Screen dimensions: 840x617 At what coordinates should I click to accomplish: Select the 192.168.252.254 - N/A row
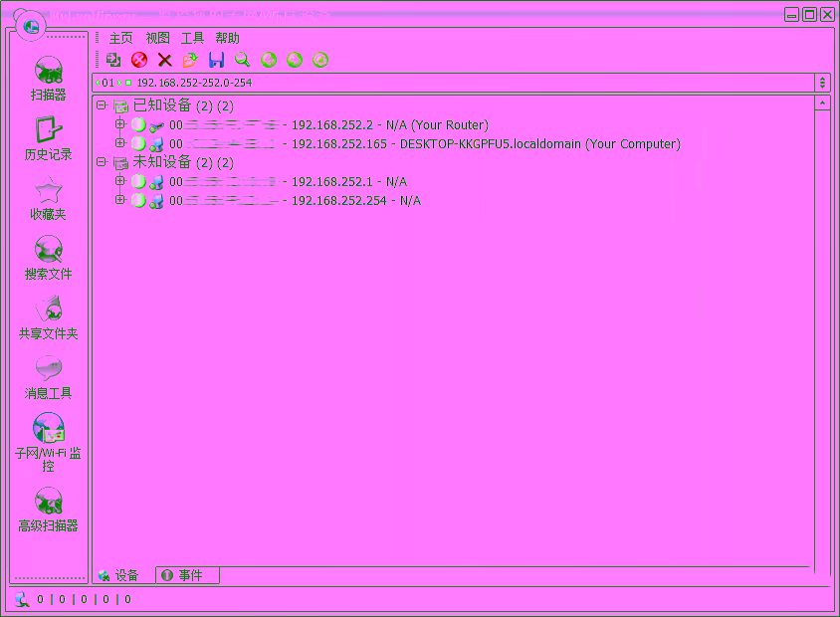click(296, 201)
